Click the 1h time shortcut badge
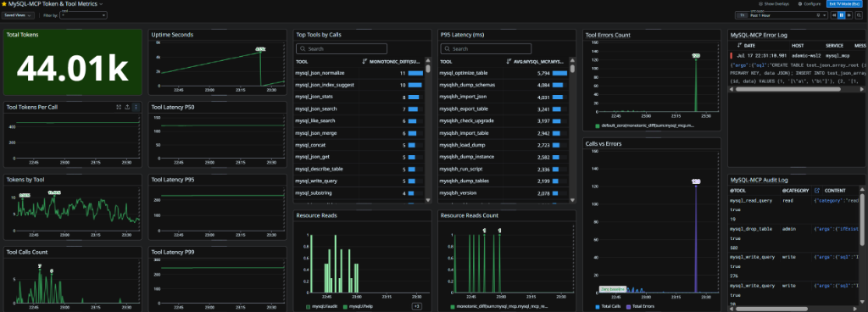 pyautogui.click(x=742, y=15)
